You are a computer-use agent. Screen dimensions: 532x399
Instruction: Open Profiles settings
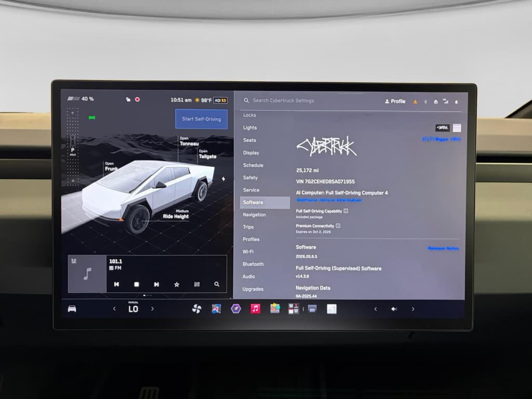251,239
